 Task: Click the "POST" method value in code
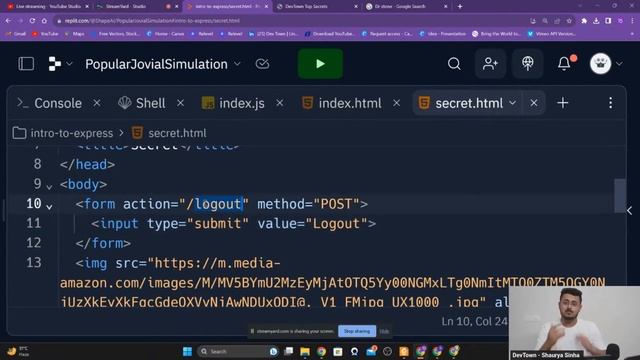pyautogui.click(x=336, y=204)
